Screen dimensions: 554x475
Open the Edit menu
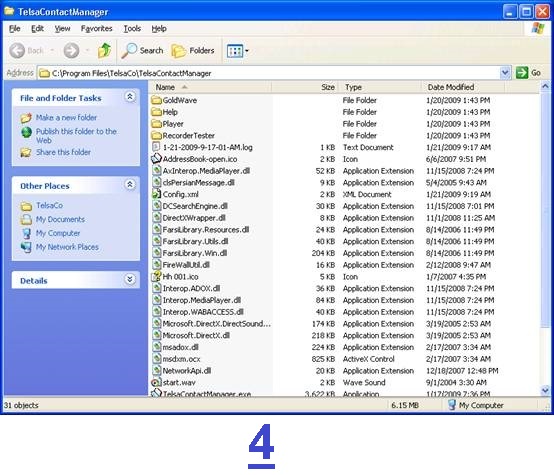click(x=37, y=29)
